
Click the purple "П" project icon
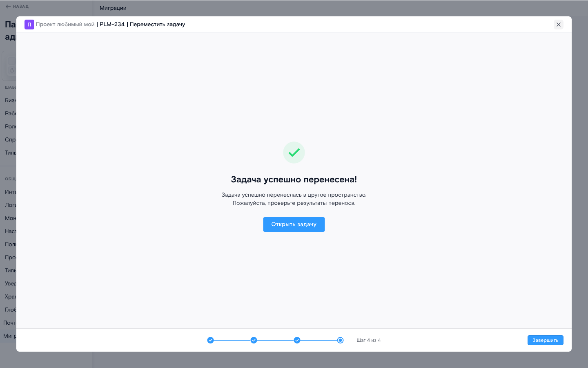(29, 25)
